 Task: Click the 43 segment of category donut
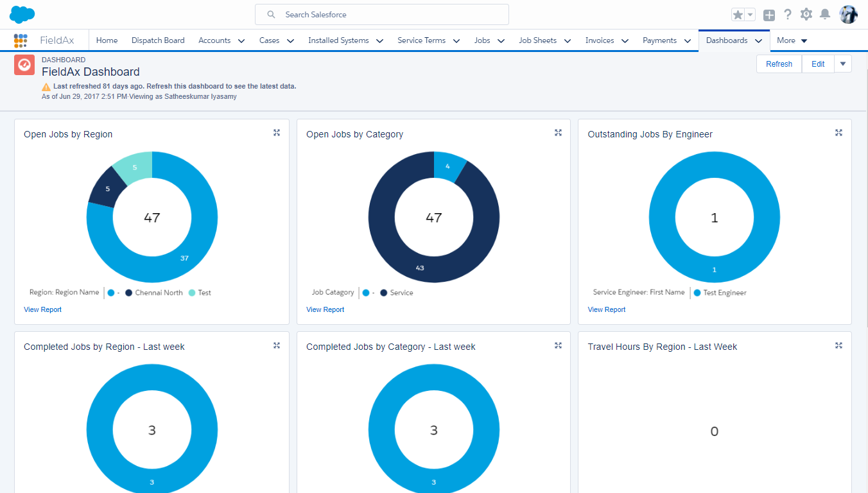[x=419, y=268]
